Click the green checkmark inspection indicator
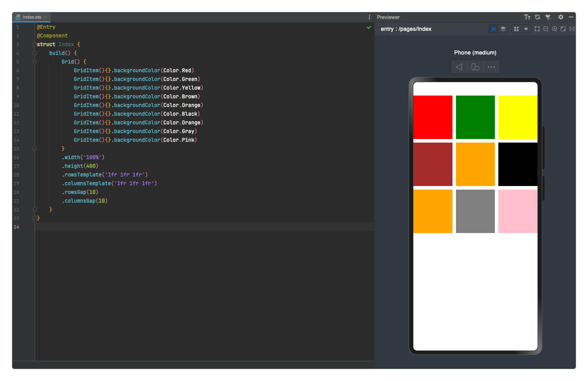Viewport: 588px width, 381px height. [x=369, y=27]
